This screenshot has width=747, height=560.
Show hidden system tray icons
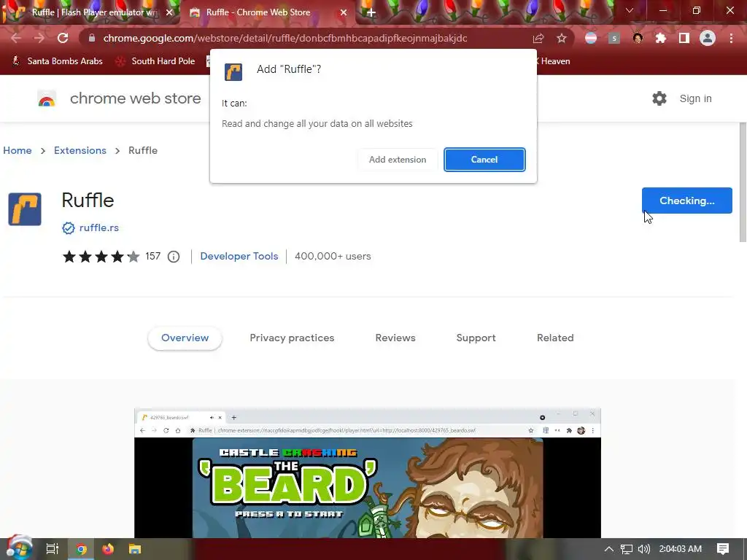point(609,549)
